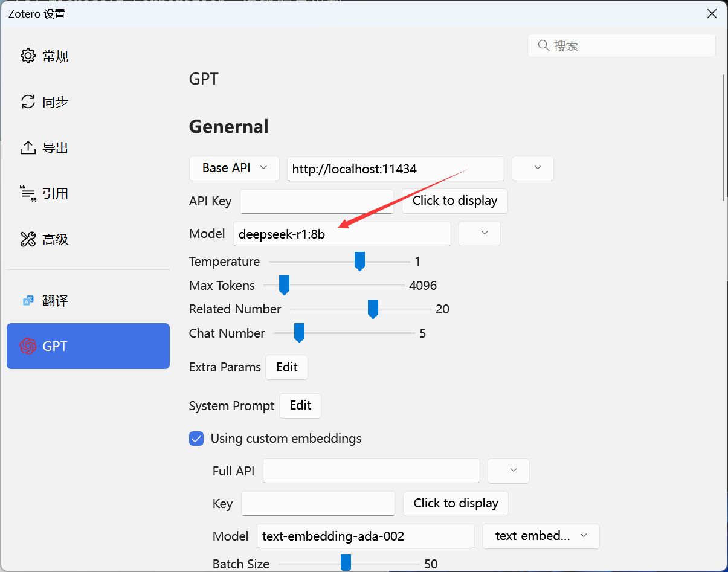The width and height of the screenshot is (728, 572).
Task: Click the Temperature slider handle
Action: [359, 262]
